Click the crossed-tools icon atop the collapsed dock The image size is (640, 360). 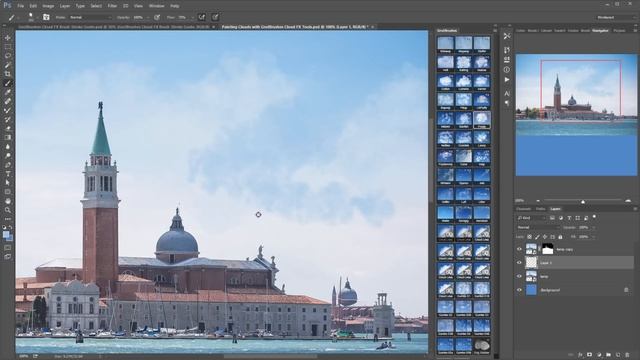click(x=507, y=36)
